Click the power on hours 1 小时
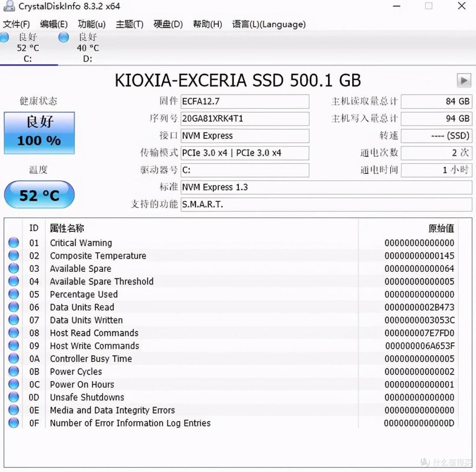 coord(436,170)
